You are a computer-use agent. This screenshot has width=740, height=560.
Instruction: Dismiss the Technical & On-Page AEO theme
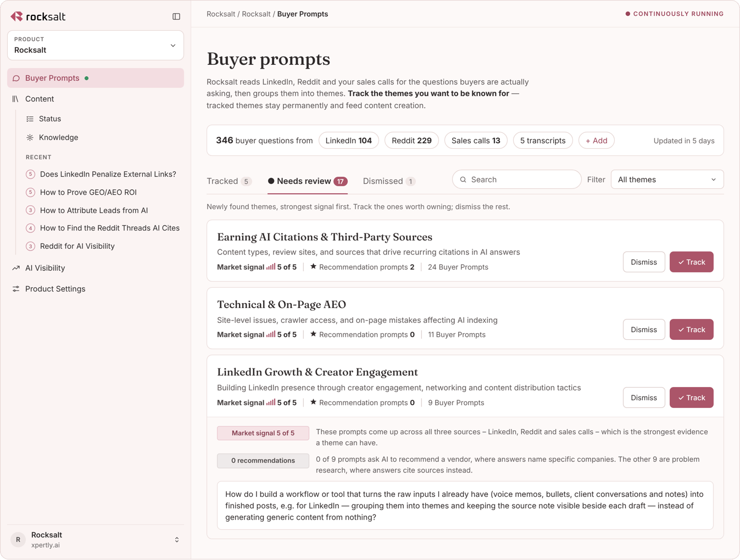click(x=644, y=329)
